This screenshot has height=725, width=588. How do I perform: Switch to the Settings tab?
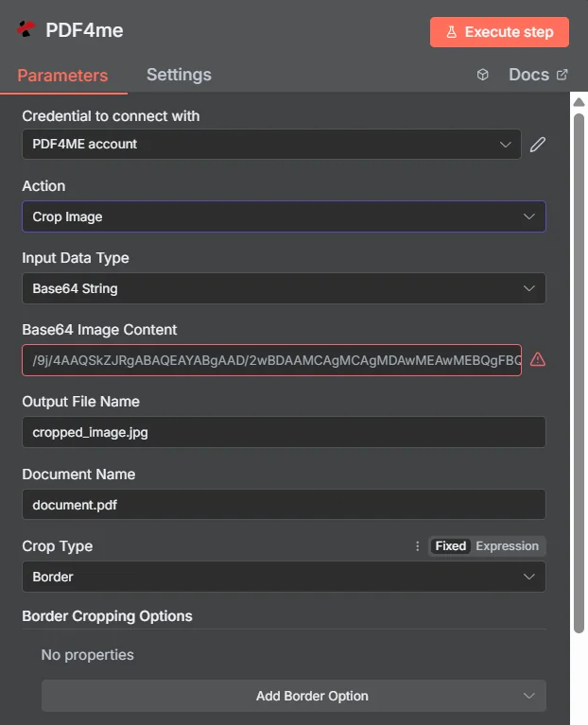click(x=179, y=75)
